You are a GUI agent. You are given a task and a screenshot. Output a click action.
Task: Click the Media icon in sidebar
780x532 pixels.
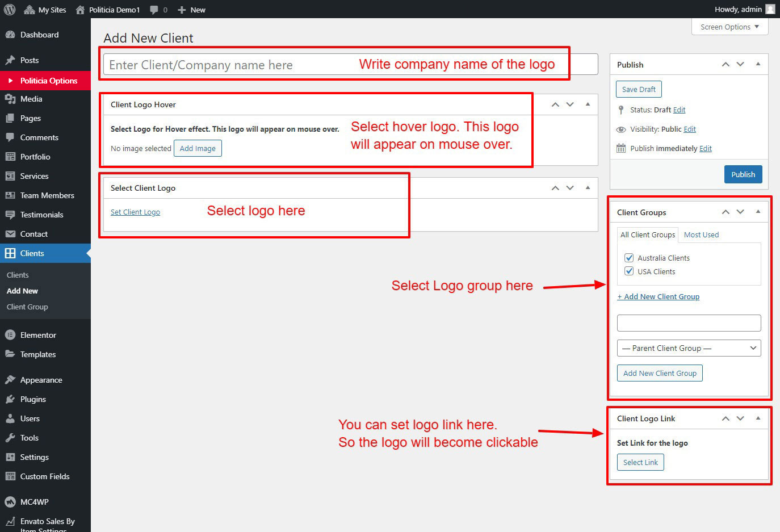[x=10, y=99]
